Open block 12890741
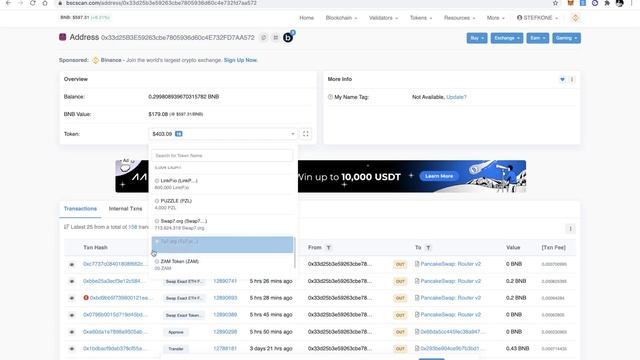The image size is (640, 360). click(x=225, y=281)
